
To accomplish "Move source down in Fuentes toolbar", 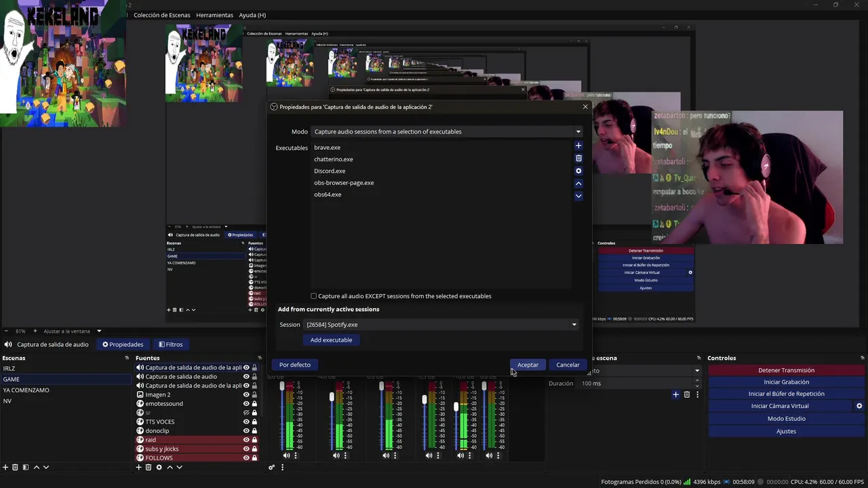I will 179,467.
